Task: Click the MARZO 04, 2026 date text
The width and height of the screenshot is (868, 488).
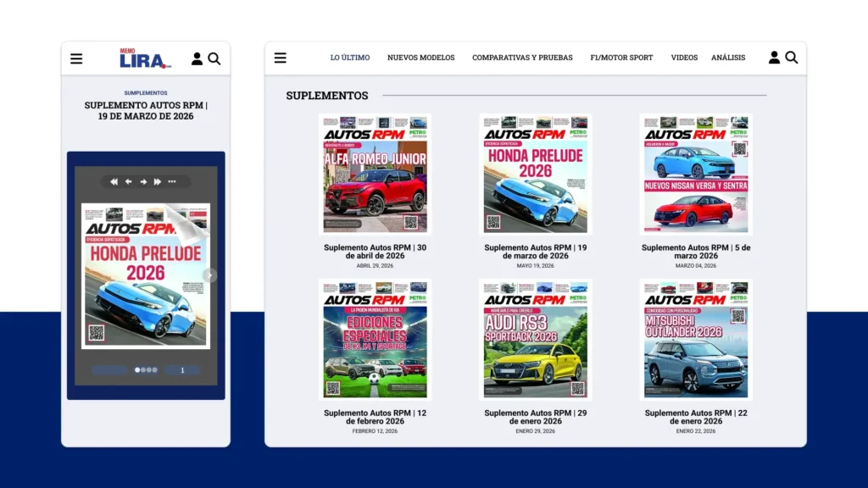Action: point(696,265)
